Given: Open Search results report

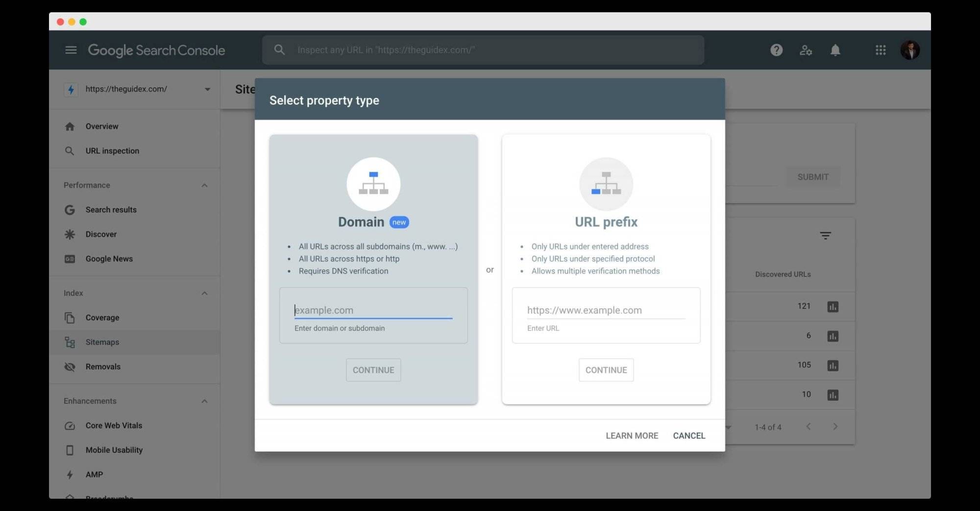Looking at the screenshot, I should tap(111, 210).
